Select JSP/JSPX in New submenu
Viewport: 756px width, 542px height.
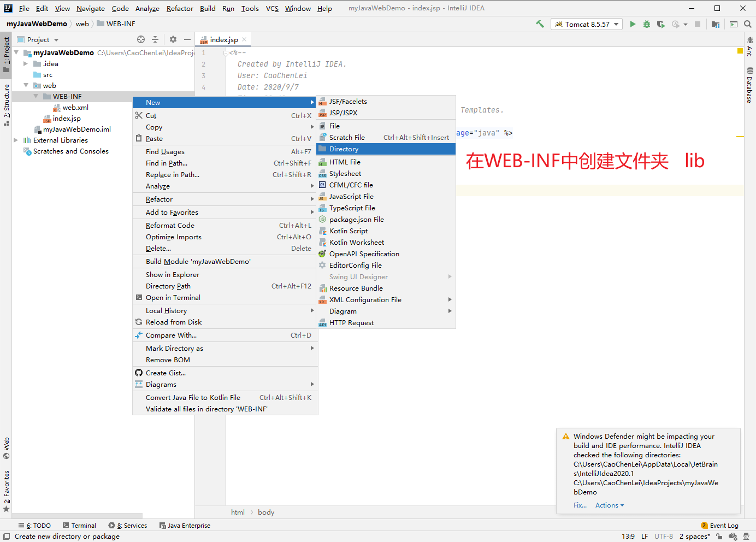[386, 113]
